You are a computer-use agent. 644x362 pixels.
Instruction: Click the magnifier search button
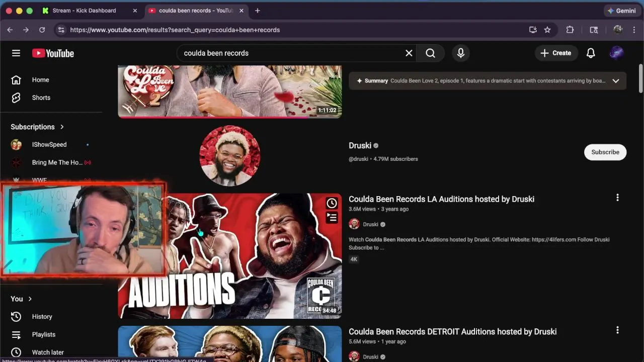pyautogui.click(x=430, y=53)
